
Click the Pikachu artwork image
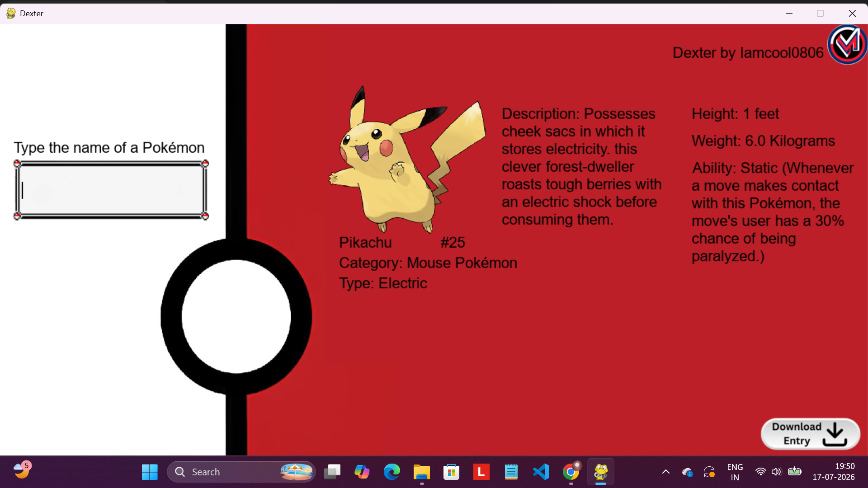point(407,159)
